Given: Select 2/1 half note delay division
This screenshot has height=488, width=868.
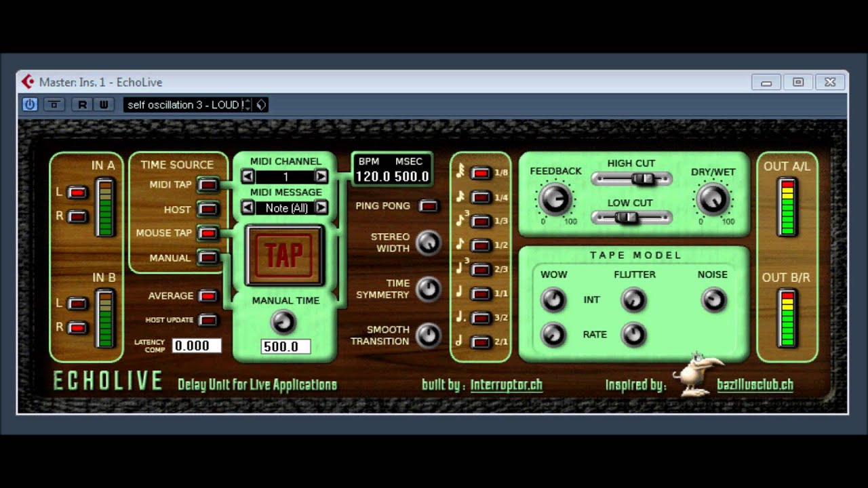Looking at the screenshot, I should (x=481, y=342).
